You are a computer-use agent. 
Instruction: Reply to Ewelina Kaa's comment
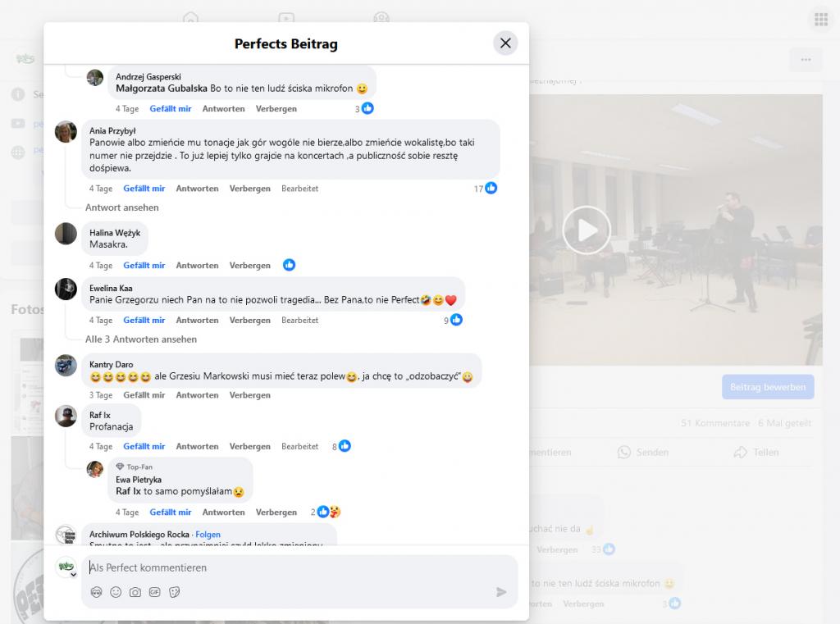[197, 321]
